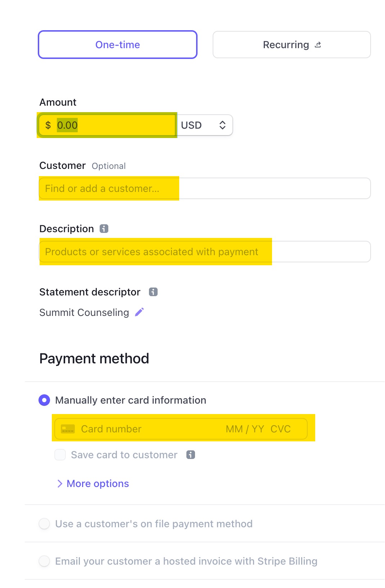The width and height of the screenshot is (385, 588).
Task: Select Manually enter card information option
Action: [44, 400]
